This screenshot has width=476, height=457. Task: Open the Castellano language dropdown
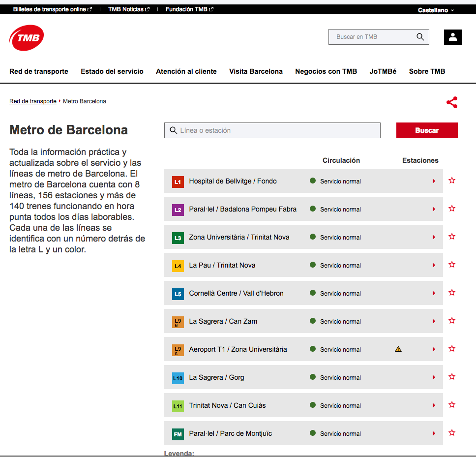436,10
